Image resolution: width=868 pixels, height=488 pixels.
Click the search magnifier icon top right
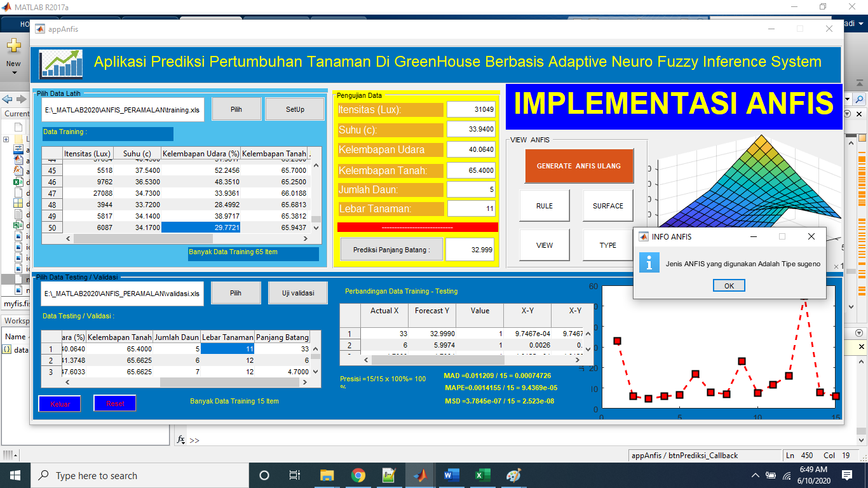pos(859,100)
